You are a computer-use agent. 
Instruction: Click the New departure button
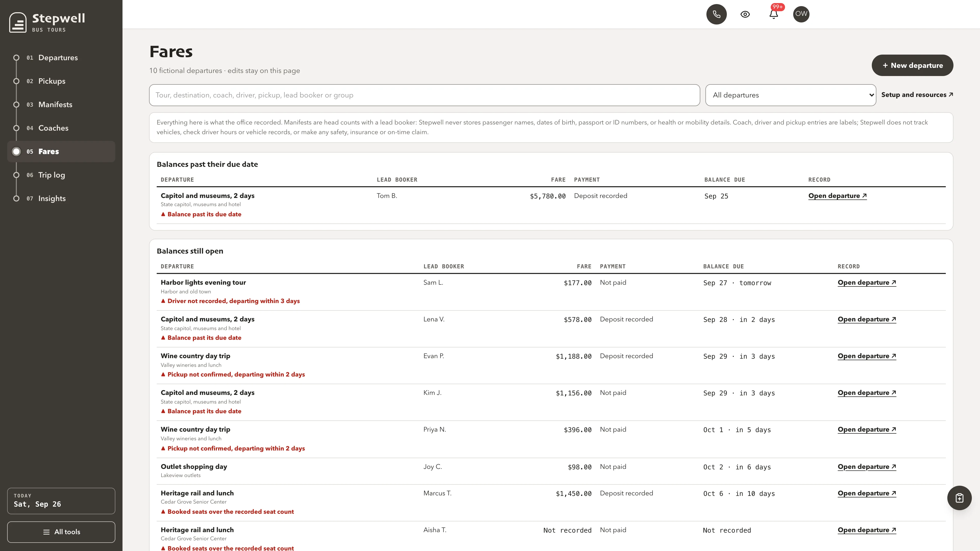pos(912,65)
